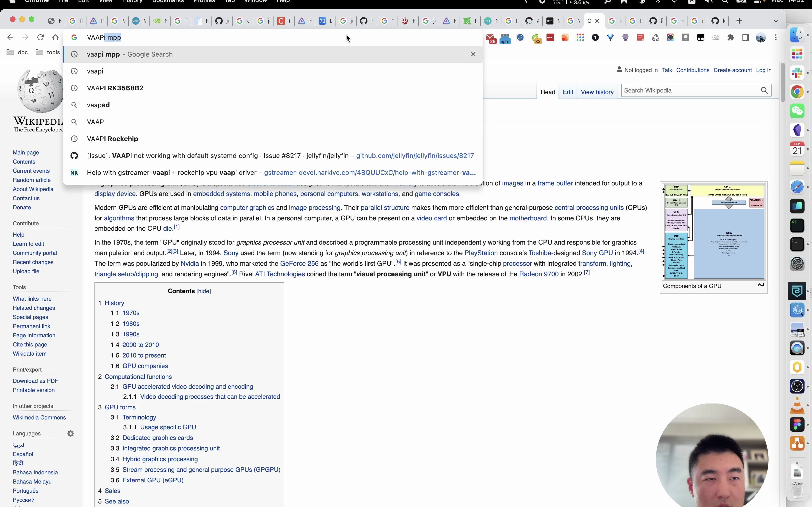The width and height of the screenshot is (812, 507).
Task: Expand the tab search chevron
Action: 776,21
